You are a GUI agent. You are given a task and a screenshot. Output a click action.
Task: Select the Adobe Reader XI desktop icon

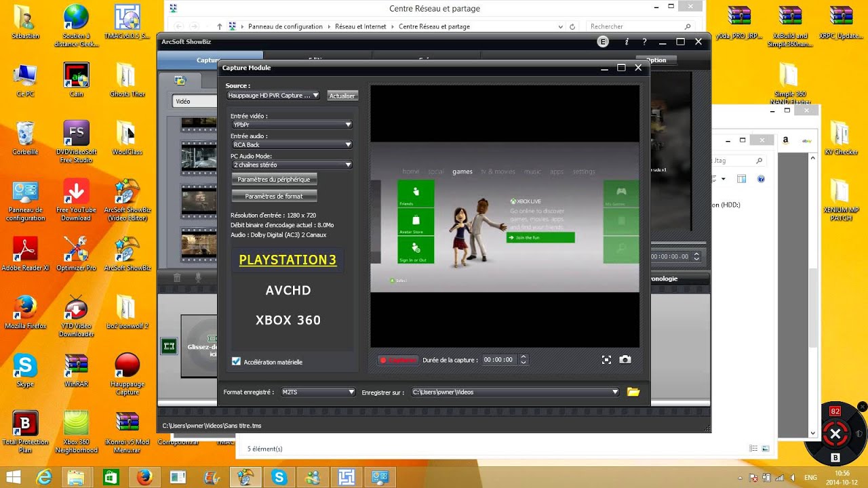(25, 254)
